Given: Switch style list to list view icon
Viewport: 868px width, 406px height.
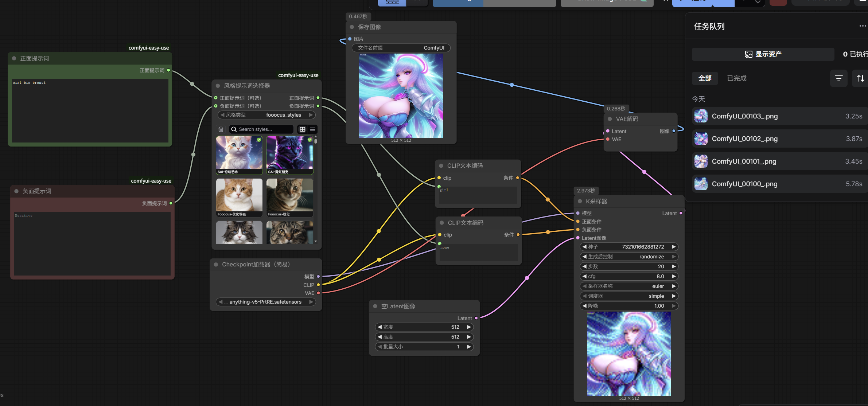Looking at the screenshot, I should click(x=313, y=129).
